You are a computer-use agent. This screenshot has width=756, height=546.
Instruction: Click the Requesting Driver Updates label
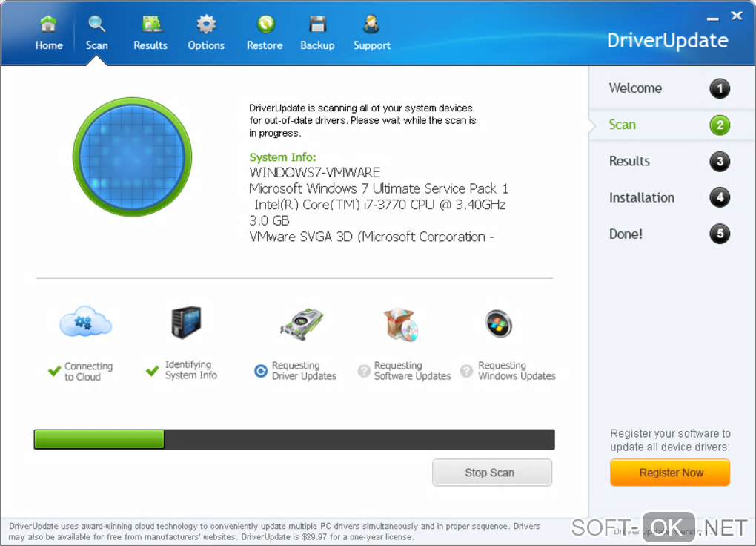(x=304, y=371)
